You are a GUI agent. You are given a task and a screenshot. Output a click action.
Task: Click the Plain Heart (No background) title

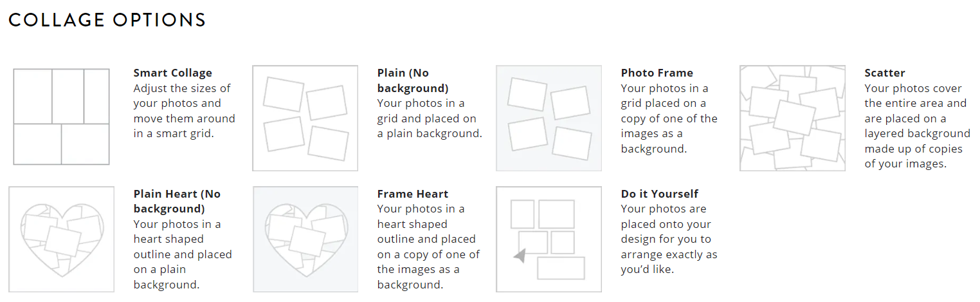tap(177, 201)
